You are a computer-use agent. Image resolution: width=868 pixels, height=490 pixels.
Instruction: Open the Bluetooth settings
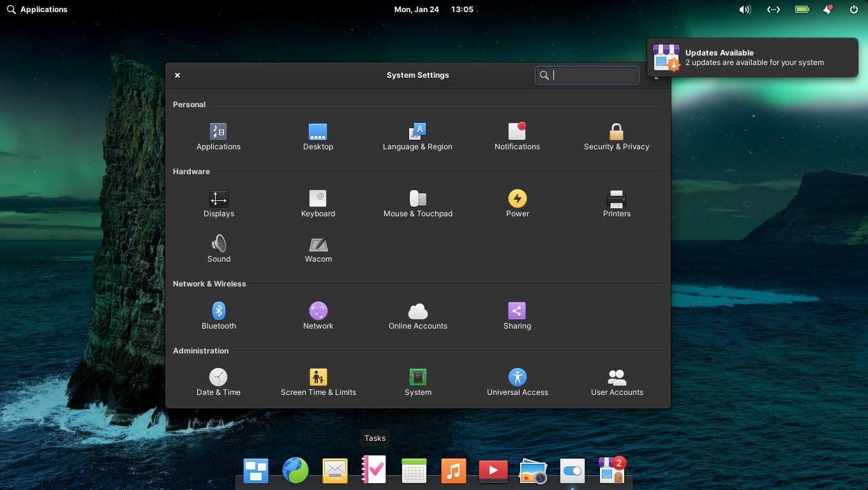(218, 316)
